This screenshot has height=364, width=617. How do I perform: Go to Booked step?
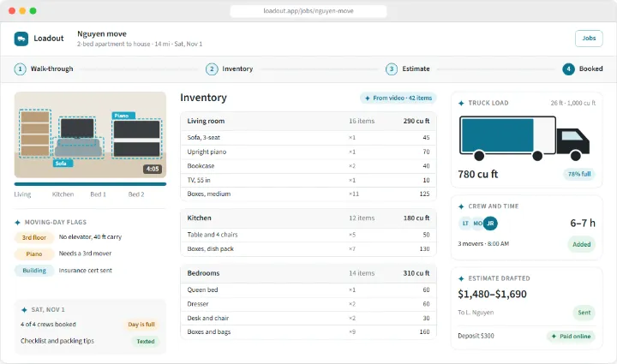[x=583, y=69]
